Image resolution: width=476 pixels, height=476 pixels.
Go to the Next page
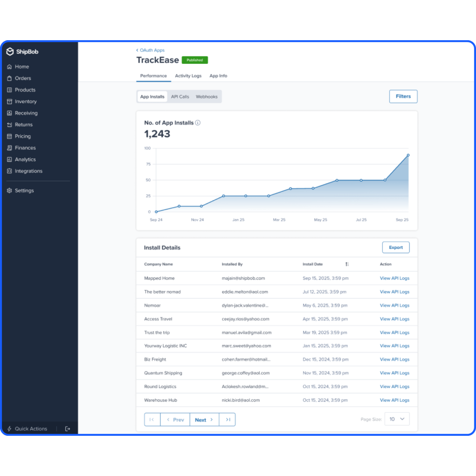tap(204, 419)
